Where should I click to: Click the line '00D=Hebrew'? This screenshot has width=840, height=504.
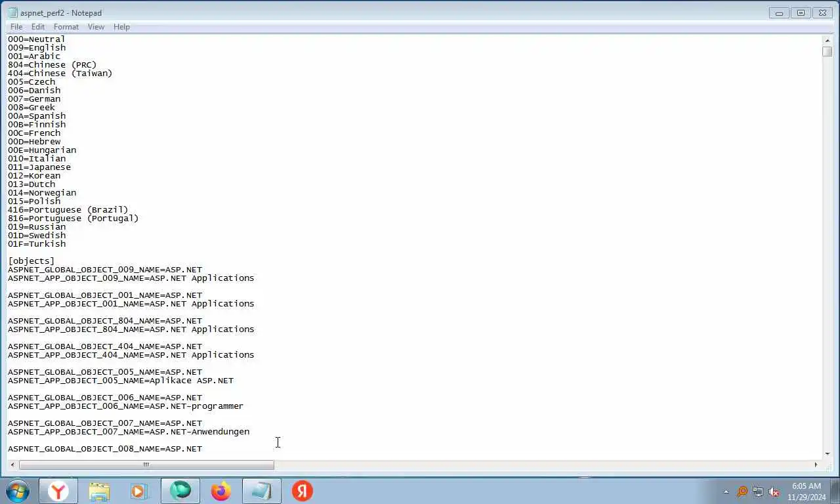point(34,142)
